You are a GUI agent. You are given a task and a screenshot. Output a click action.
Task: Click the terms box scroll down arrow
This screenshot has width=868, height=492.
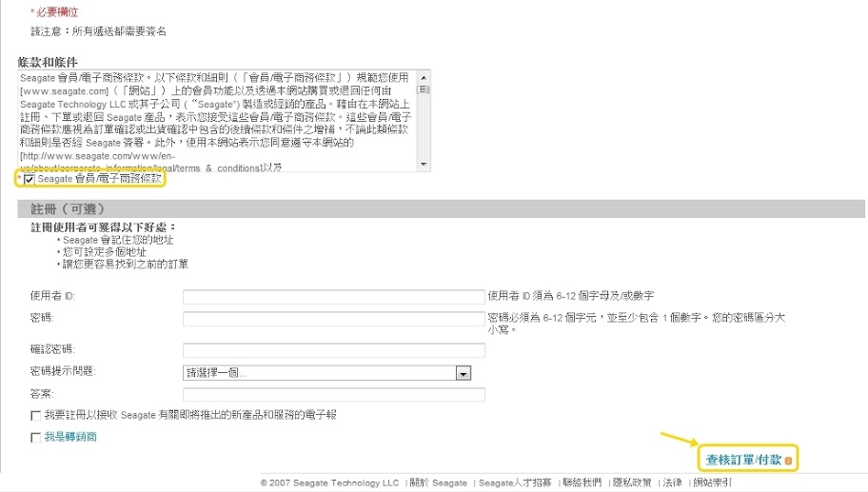click(x=424, y=165)
